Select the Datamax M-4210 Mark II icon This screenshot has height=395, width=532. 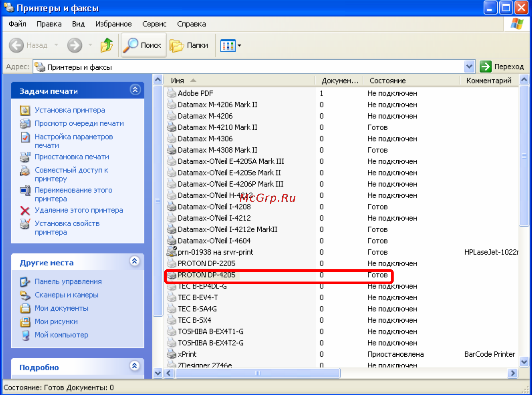[x=171, y=127]
